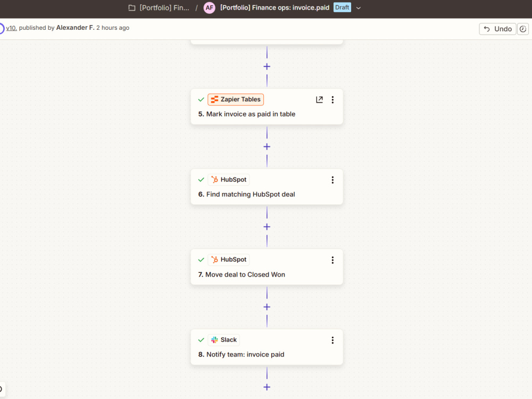The image size is (532, 399).
Task: Click AF avatar in header
Action: pos(209,8)
